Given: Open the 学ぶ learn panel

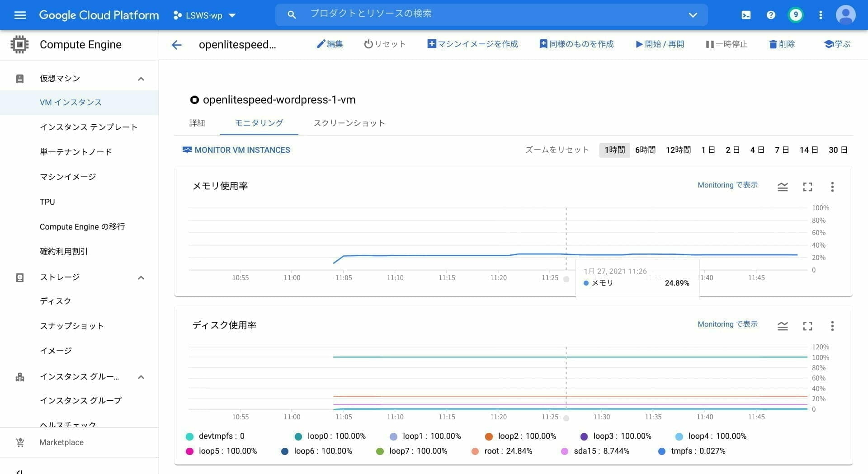Looking at the screenshot, I should click(x=837, y=44).
